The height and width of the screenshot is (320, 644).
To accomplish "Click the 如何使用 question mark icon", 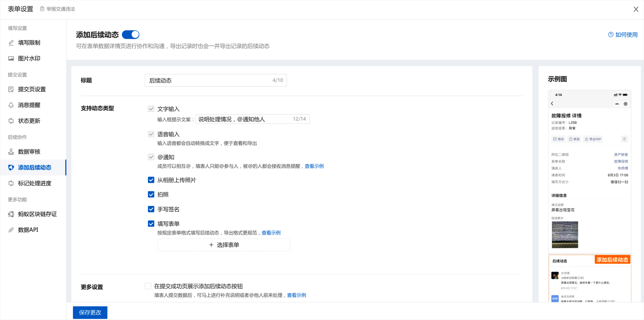I will click(x=610, y=34).
